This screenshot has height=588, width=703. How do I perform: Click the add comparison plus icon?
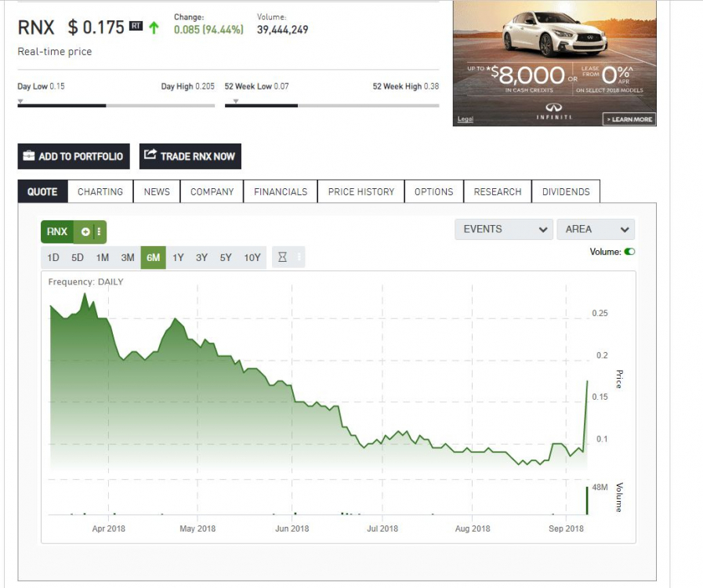(x=85, y=232)
